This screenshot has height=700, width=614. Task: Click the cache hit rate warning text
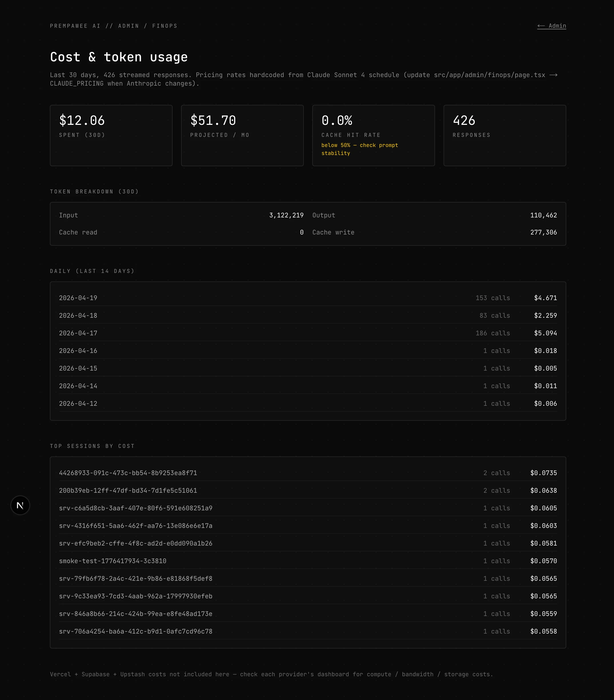(x=360, y=149)
